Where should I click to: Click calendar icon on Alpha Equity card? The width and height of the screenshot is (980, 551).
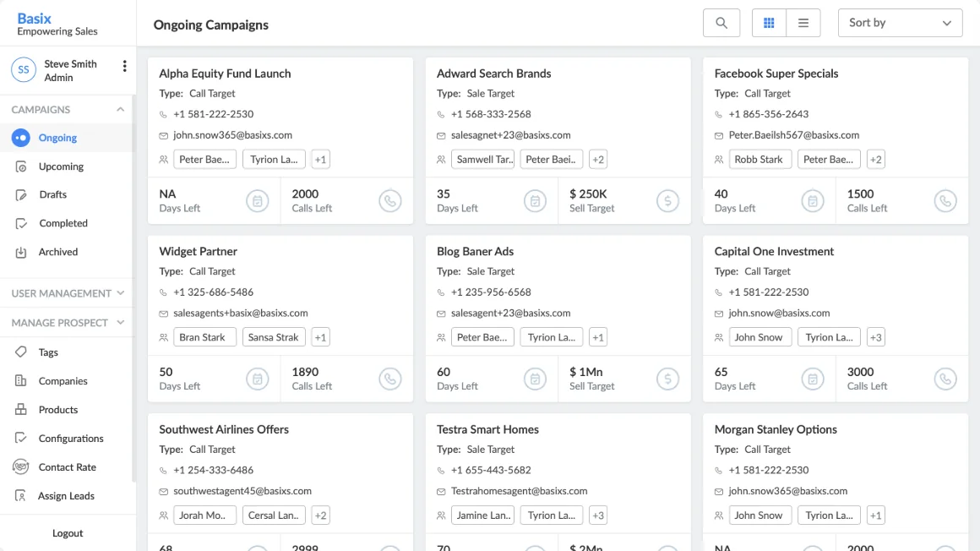(x=257, y=201)
